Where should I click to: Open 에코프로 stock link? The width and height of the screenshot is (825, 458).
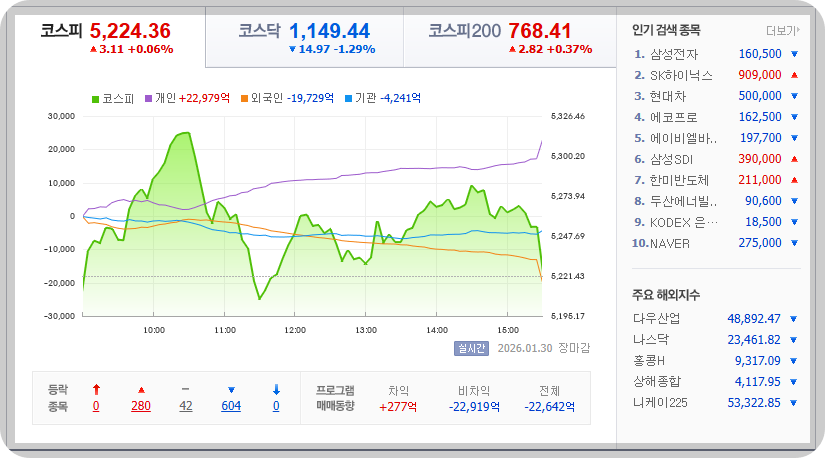673,117
